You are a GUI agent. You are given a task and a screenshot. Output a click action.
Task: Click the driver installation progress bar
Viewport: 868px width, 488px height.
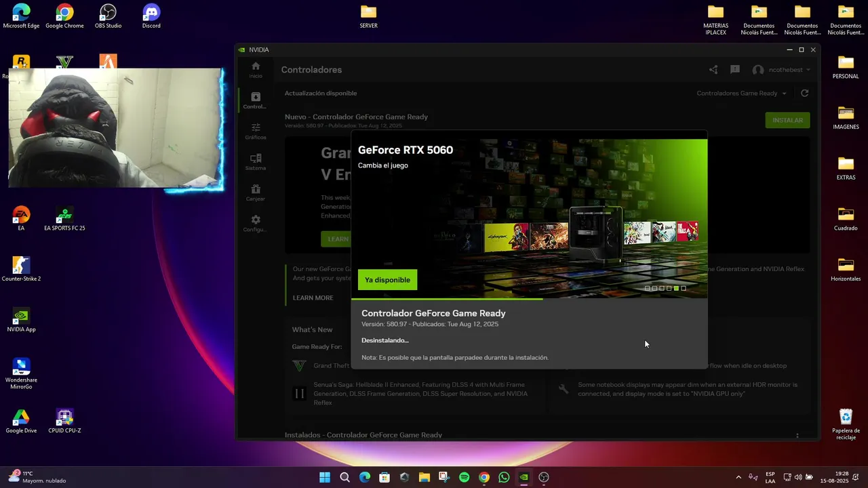tap(529, 299)
